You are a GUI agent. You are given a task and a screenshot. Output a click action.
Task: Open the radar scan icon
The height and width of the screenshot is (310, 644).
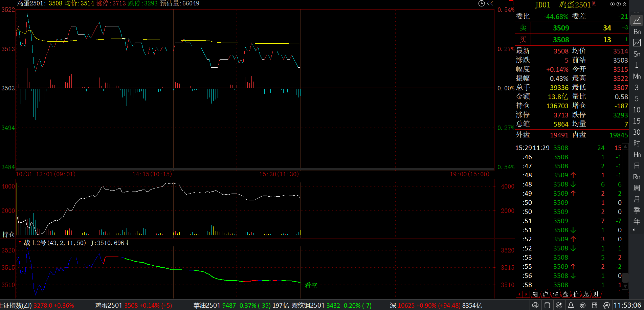click(559, 305)
